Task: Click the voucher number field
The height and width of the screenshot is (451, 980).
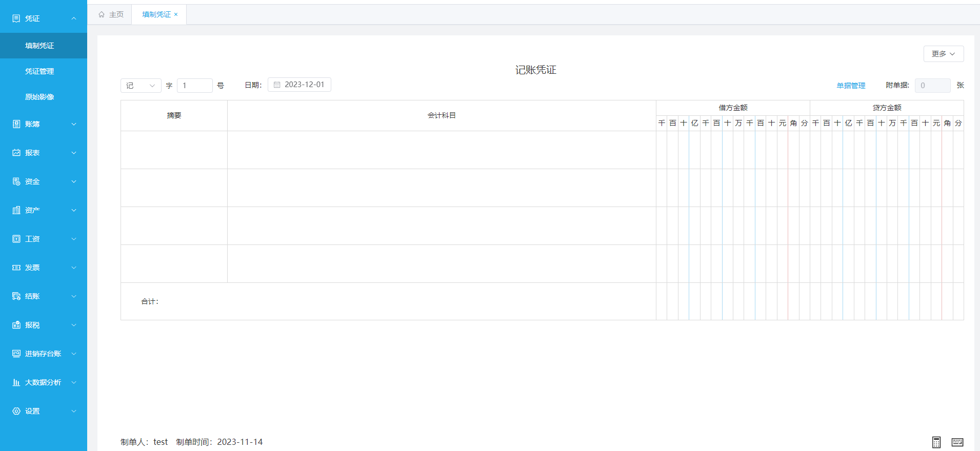Action: click(195, 86)
